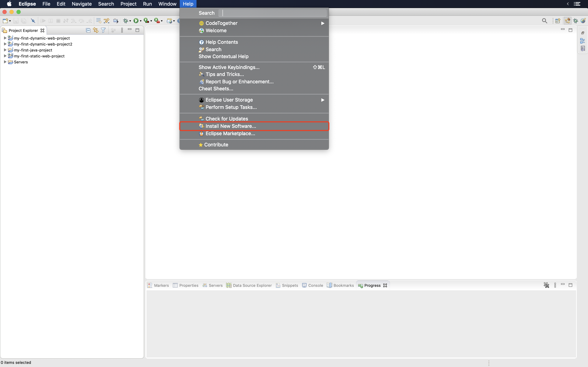The width and height of the screenshot is (588, 367).
Task: Choose Welcome from the Help menu
Action: pos(254,31)
